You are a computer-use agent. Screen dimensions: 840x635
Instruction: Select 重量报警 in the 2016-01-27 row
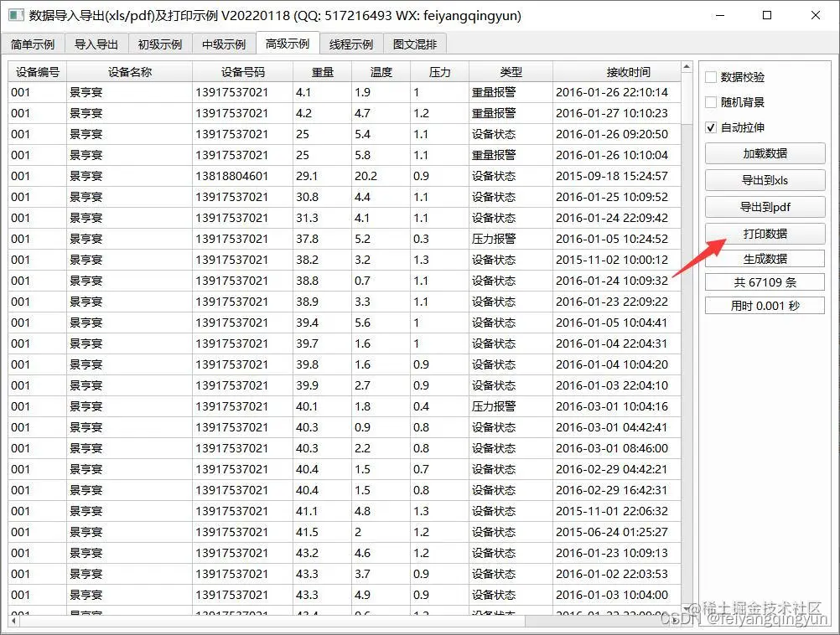[x=511, y=113]
